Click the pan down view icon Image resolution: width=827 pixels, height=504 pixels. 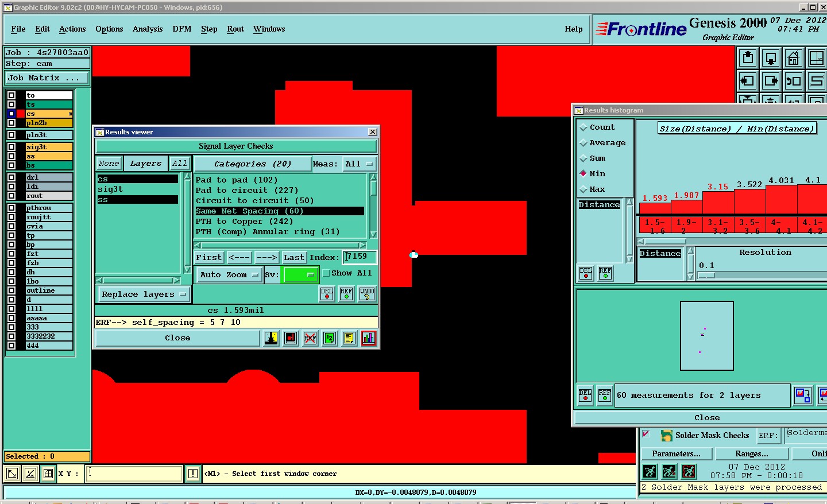click(x=771, y=58)
